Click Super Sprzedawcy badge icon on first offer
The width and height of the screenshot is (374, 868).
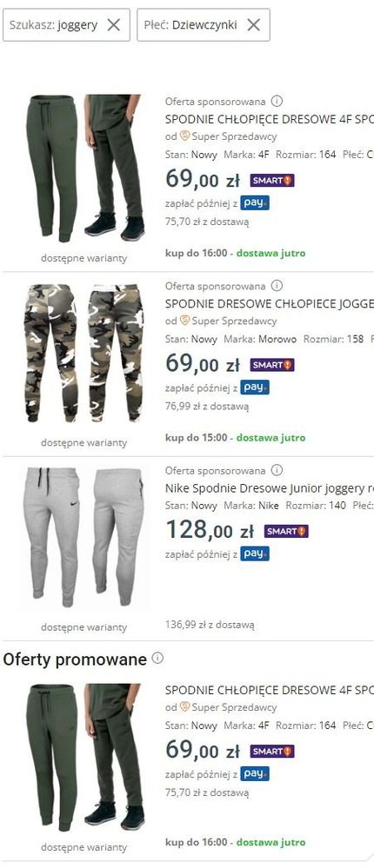(185, 136)
